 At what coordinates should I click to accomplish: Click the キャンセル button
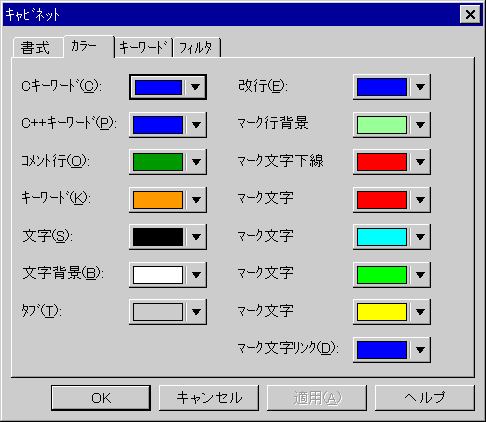[209, 398]
